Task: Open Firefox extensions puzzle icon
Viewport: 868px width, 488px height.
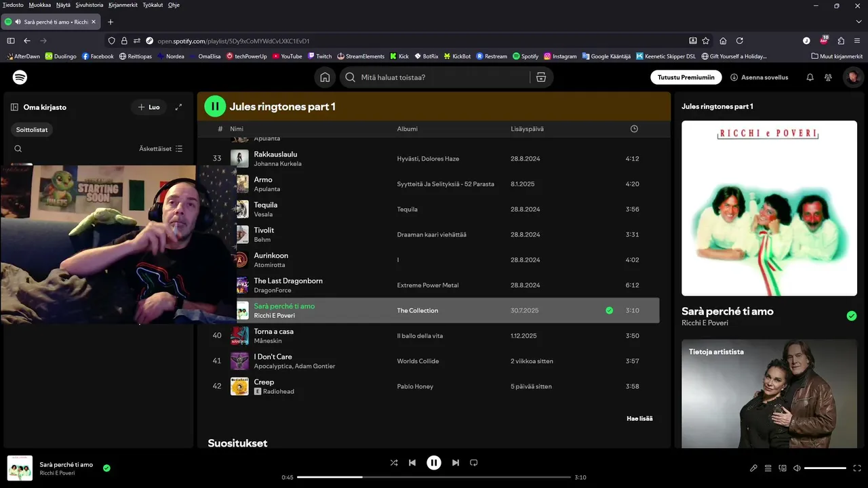Action: 841,41
